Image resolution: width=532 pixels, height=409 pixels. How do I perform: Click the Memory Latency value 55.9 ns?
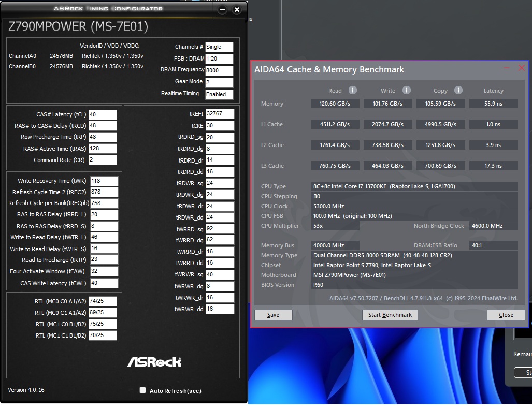point(494,104)
